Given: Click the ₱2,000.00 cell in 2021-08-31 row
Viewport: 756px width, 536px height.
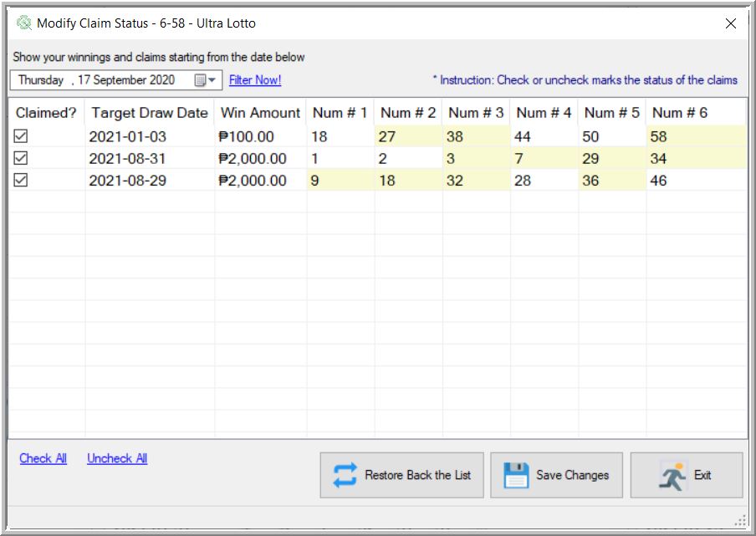Looking at the screenshot, I should 260,158.
